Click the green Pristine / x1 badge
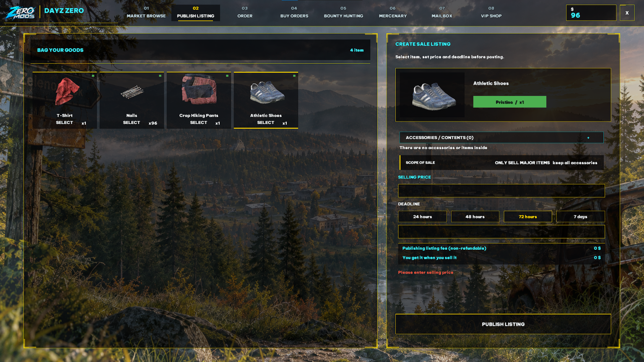 pyautogui.click(x=510, y=102)
